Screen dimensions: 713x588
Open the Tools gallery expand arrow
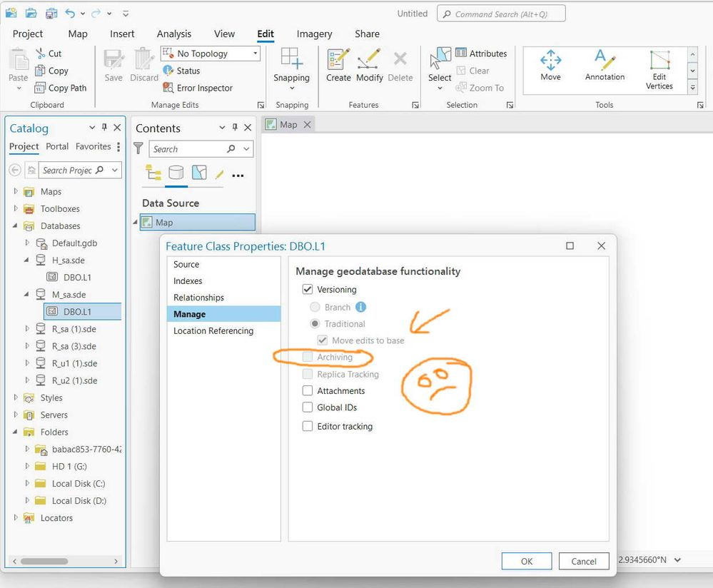click(x=692, y=87)
